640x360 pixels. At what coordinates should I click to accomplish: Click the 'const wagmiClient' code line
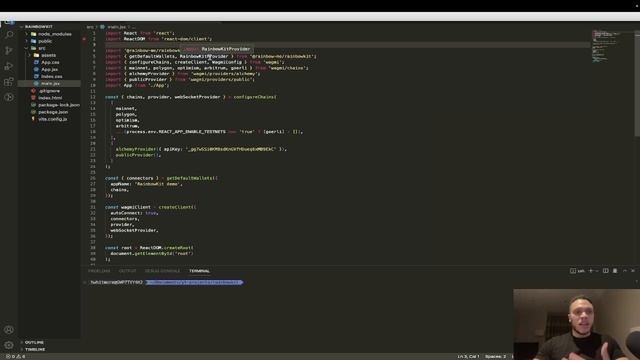[x=151, y=207]
